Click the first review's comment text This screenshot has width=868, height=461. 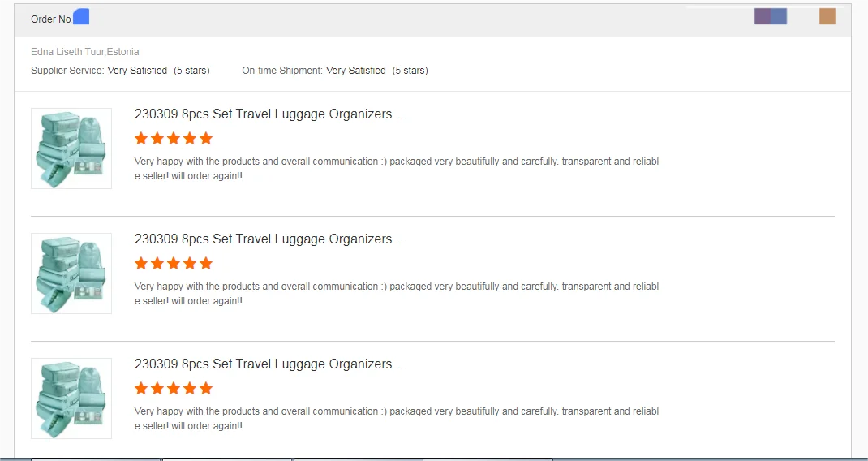[396, 169]
